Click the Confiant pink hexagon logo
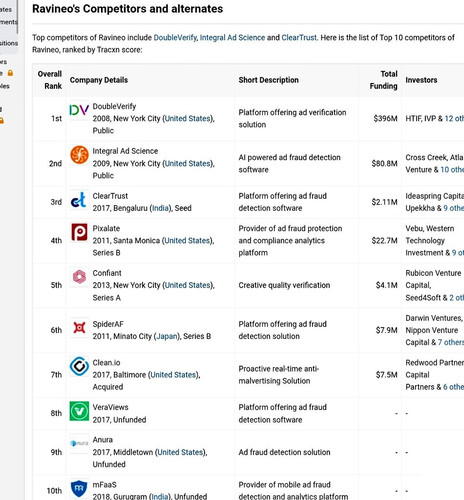The image size is (464, 500). 79,277
